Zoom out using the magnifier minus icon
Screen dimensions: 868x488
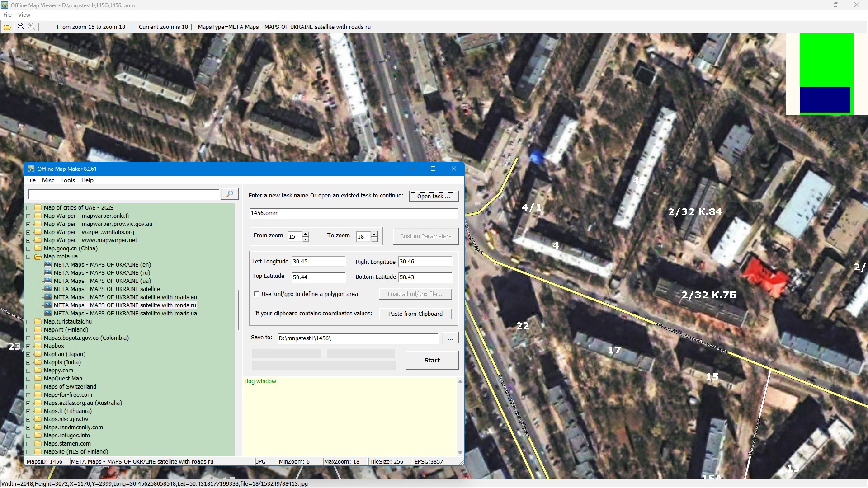[21, 27]
